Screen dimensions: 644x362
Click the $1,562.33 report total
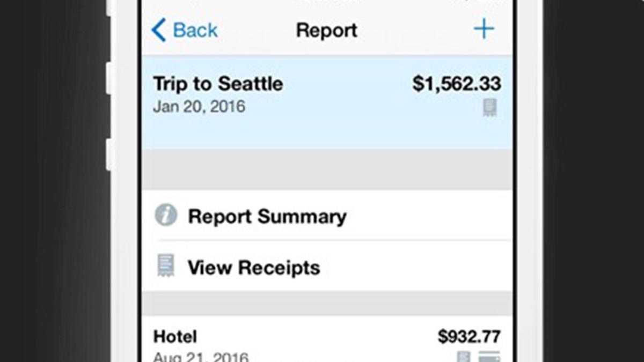tap(457, 84)
